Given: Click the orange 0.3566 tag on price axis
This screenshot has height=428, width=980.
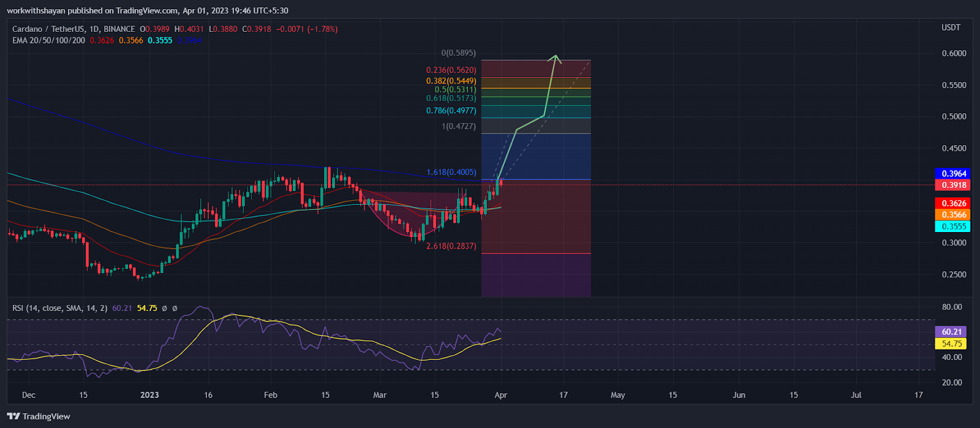Looking at the screenshot, I should (952, 215).
